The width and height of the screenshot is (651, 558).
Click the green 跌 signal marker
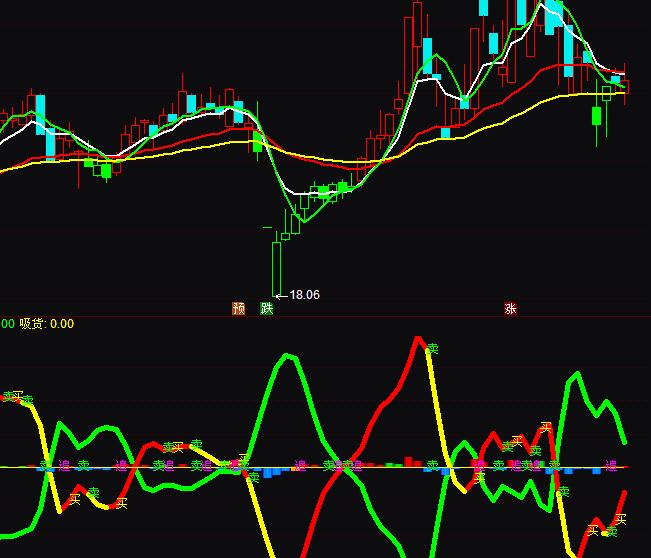tap(266, 309)
